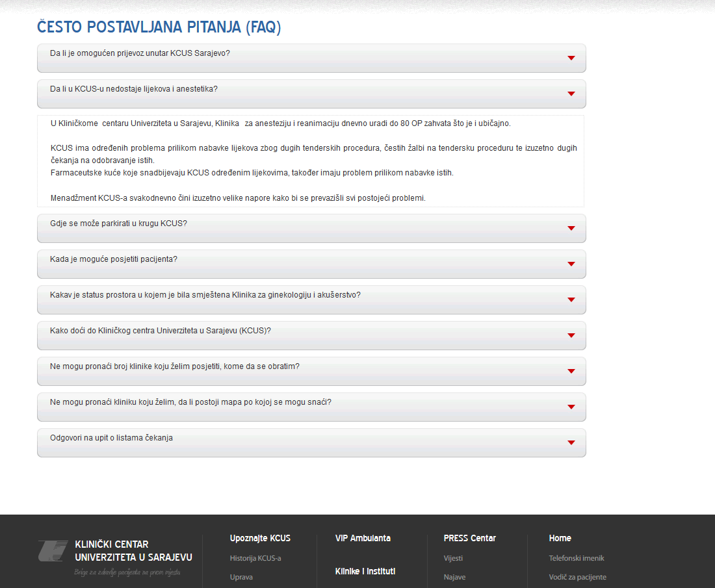715x588 pixels.
Task: Go to 'Home' in the footer
Action: (x=560, y=538)
